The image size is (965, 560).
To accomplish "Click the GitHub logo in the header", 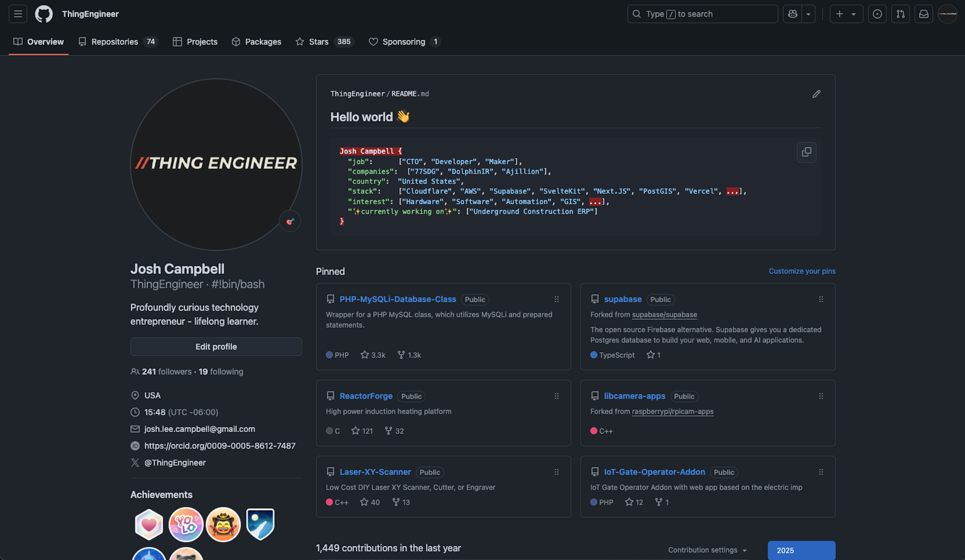I will 44,14.
